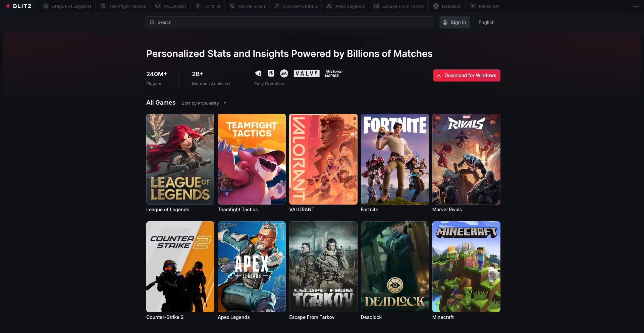644x333 pixels.
Task: Expand the Sort by Popularity dropdown
Action: [204, 103]
